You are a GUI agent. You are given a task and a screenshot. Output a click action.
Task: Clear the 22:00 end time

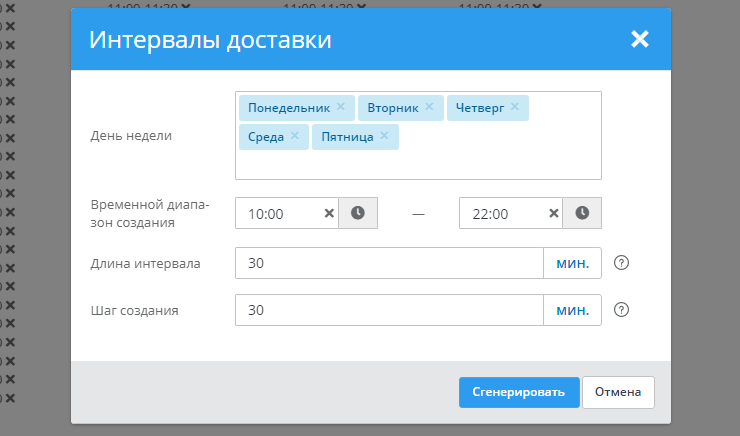tap(553, 213)
